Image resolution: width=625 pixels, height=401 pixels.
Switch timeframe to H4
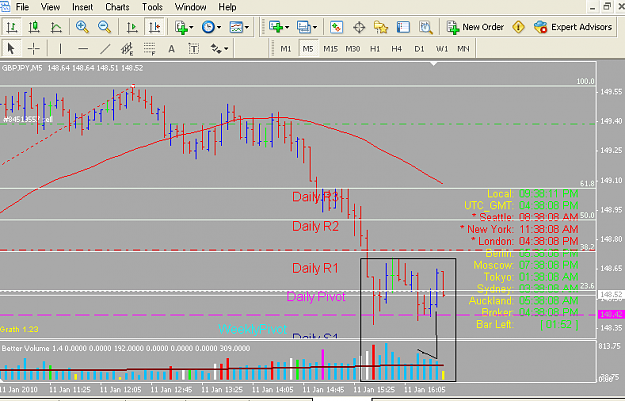click(x=397, y=49)
